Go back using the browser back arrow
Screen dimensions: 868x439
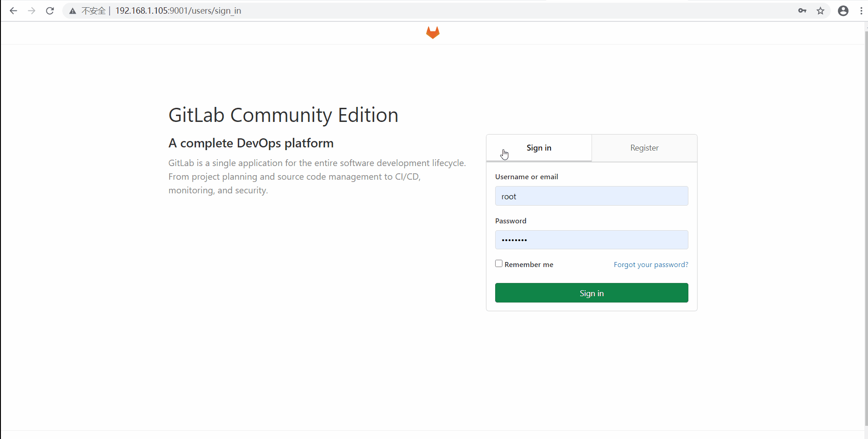(x=13, y=10)
